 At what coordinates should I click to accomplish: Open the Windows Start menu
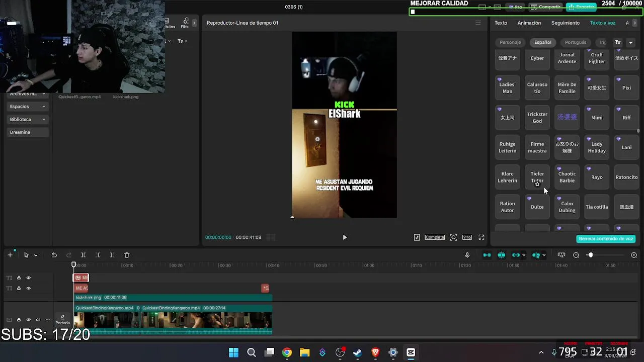click(x=233, y=352)
